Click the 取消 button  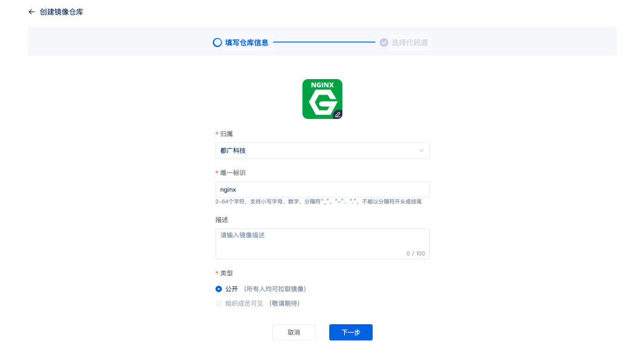[x=294, y=332]
